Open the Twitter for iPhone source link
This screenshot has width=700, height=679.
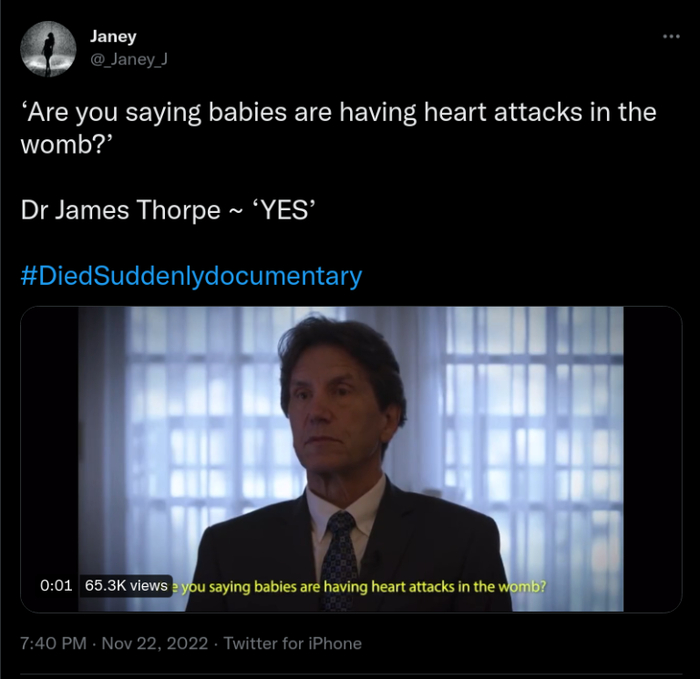coord(292,643)
